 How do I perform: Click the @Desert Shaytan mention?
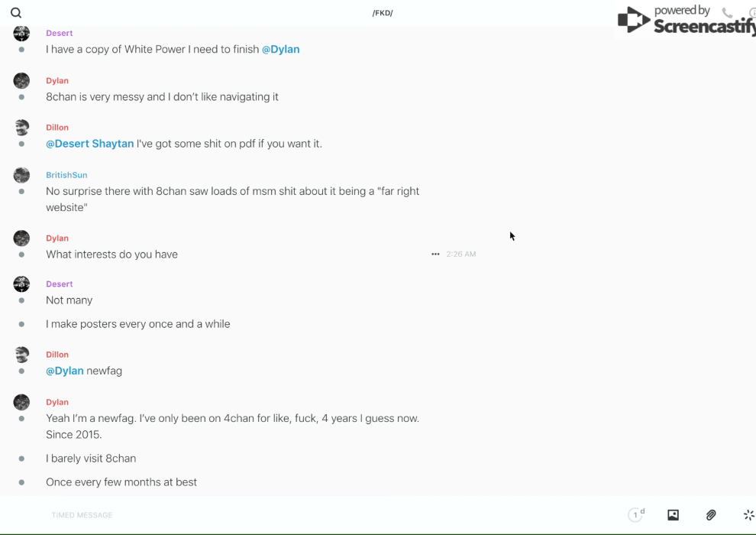tap(89, 144)
